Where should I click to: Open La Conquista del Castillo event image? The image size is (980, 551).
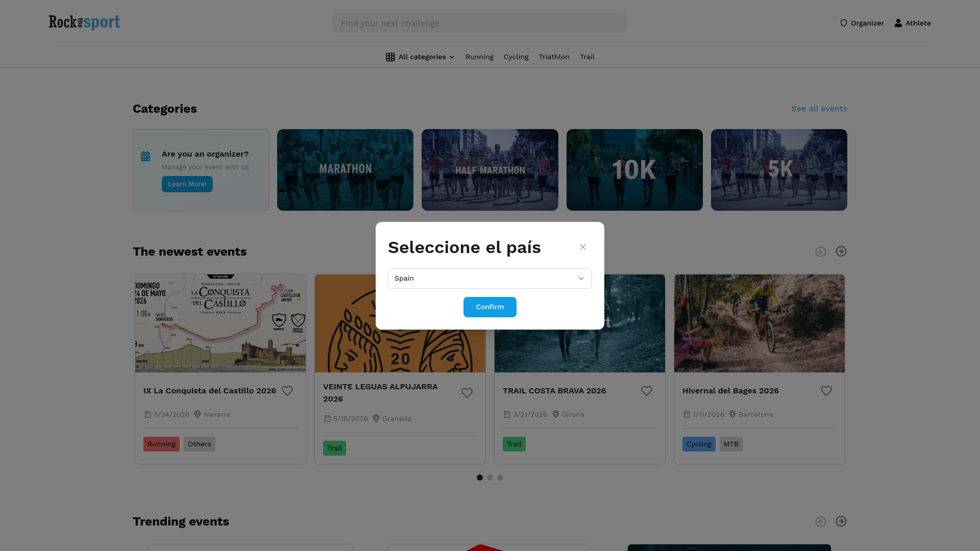pyautogui.click(x=220, y=323)
